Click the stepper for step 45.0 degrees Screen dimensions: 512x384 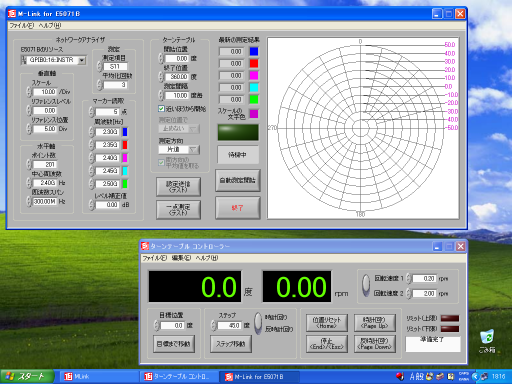pos(214,325)
